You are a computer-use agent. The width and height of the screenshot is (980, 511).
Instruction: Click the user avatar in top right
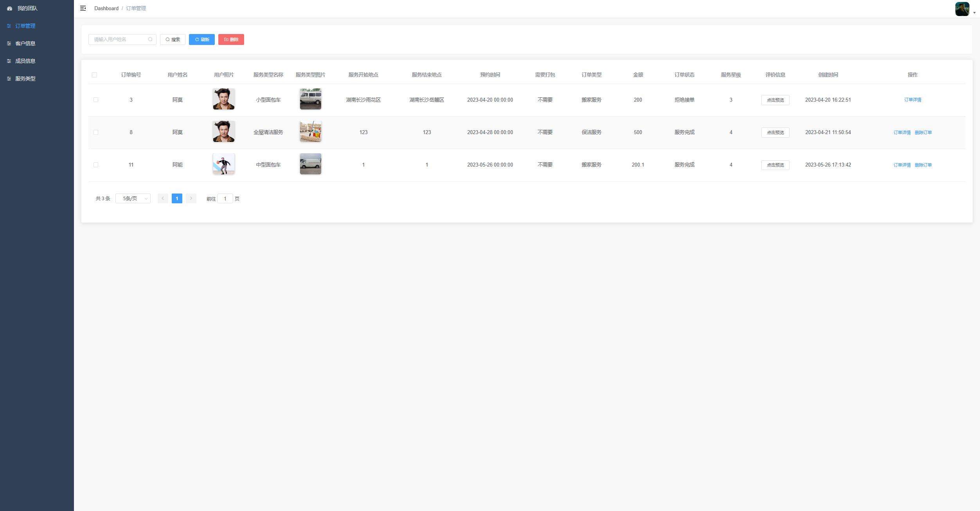pos(962,9)
